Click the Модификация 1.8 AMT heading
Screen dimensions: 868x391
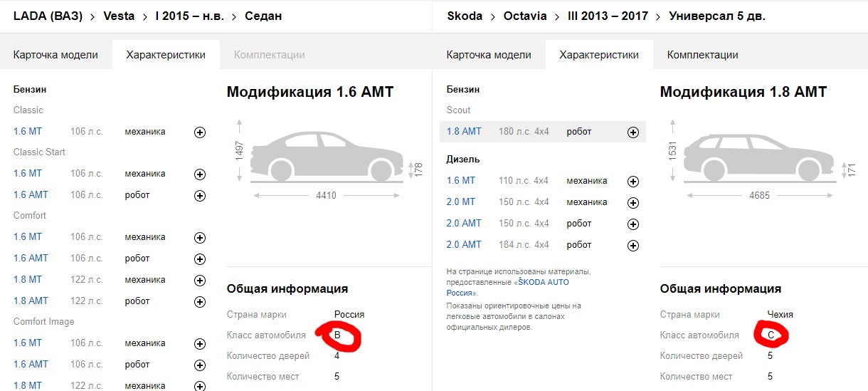click(743, 92)
